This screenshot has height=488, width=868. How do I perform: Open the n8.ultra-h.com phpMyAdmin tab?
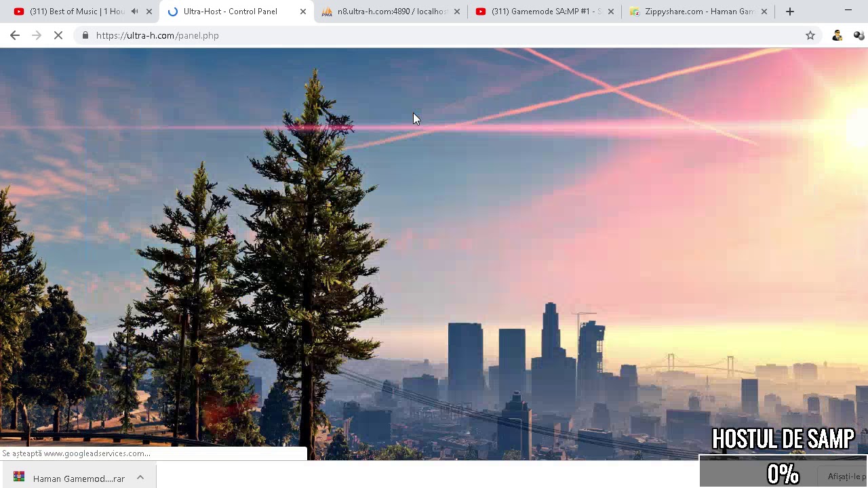pyautogui.click(x=391, y=12)
